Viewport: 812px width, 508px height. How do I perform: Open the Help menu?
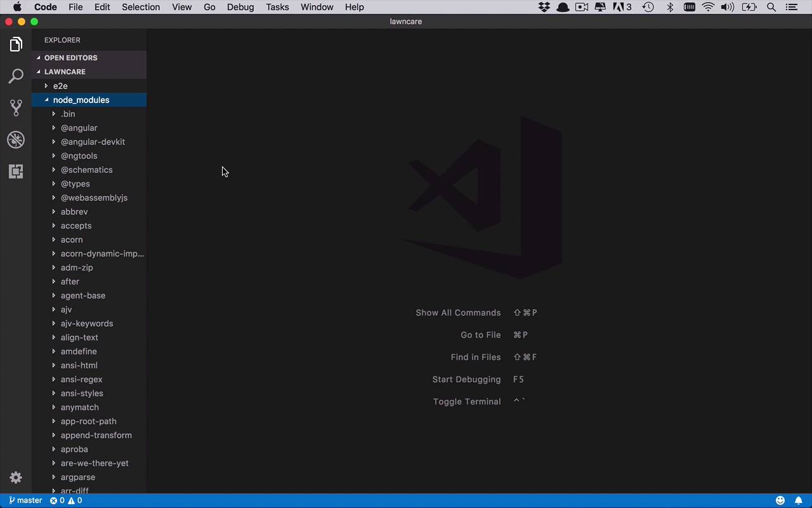point(354,7)
